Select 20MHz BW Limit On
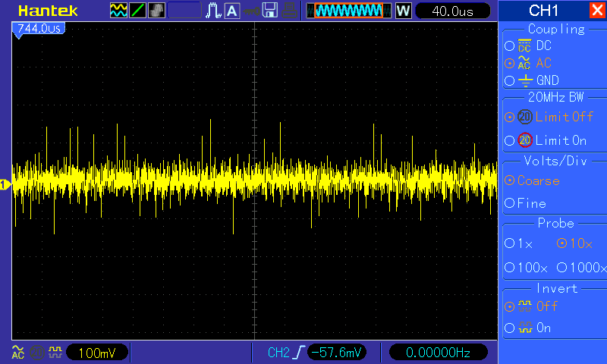 click(546, 140)
